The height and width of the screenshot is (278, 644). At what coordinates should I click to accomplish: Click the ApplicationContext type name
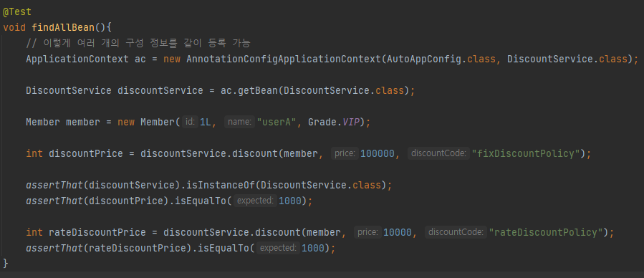click(77, 59)
